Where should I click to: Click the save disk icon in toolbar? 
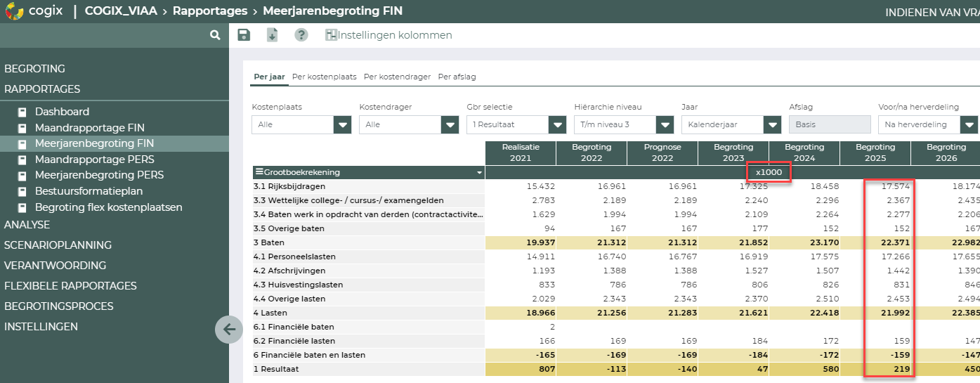pyautogui.click(x=244, y=35)
